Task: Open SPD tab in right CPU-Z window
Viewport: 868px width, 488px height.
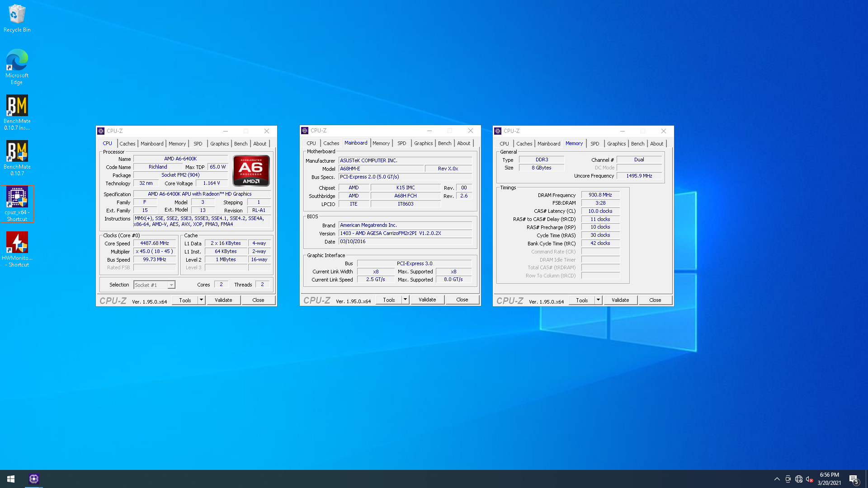Action: click(595, 144)
